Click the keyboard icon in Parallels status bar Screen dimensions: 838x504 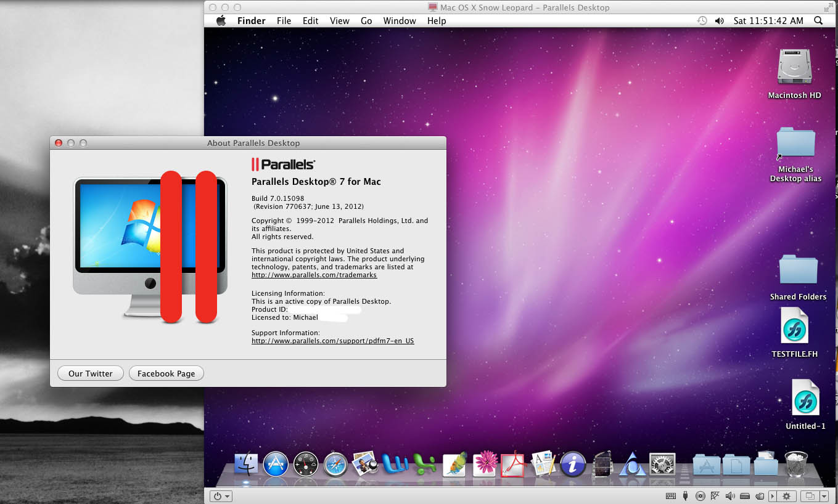671,496
